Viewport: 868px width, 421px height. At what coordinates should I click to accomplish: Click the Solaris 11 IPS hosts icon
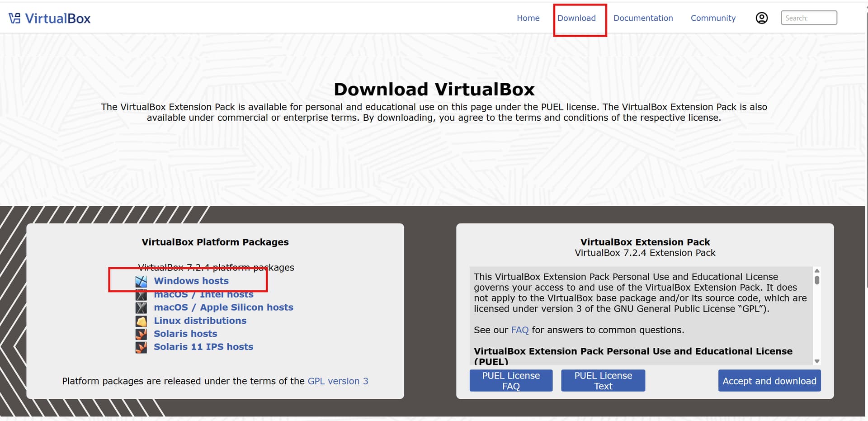click(x=141, y=347)
